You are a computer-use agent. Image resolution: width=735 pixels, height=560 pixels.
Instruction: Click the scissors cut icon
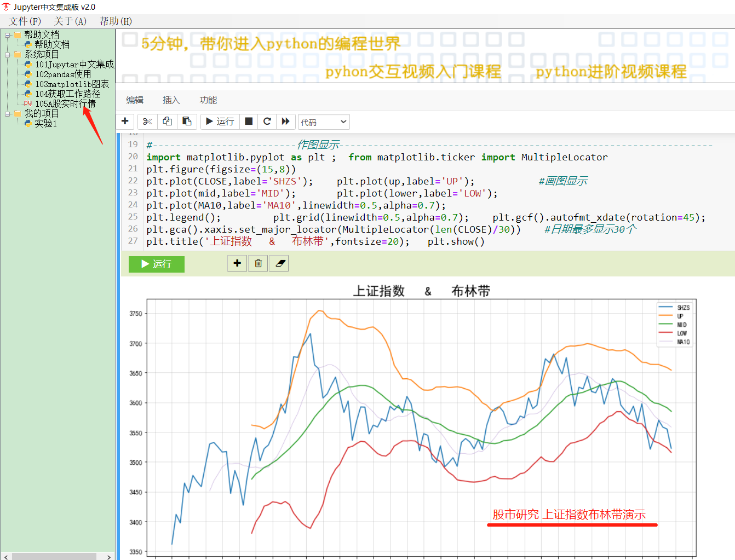pos(147,121)
